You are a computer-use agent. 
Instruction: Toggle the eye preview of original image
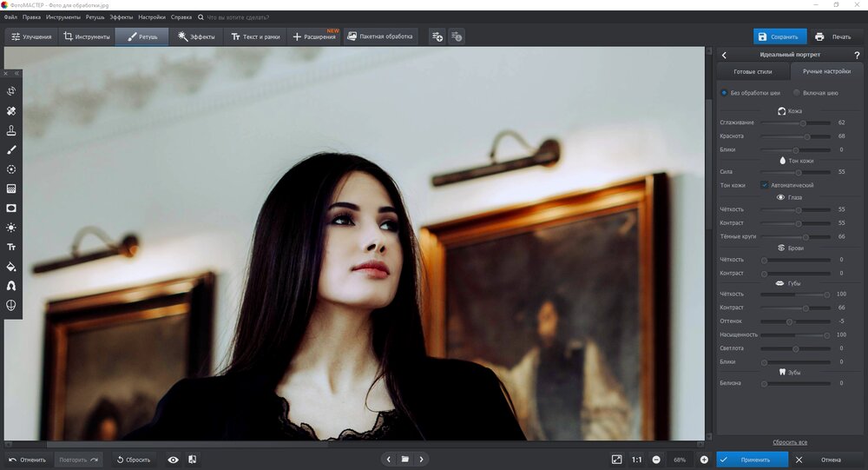point(173,460)
